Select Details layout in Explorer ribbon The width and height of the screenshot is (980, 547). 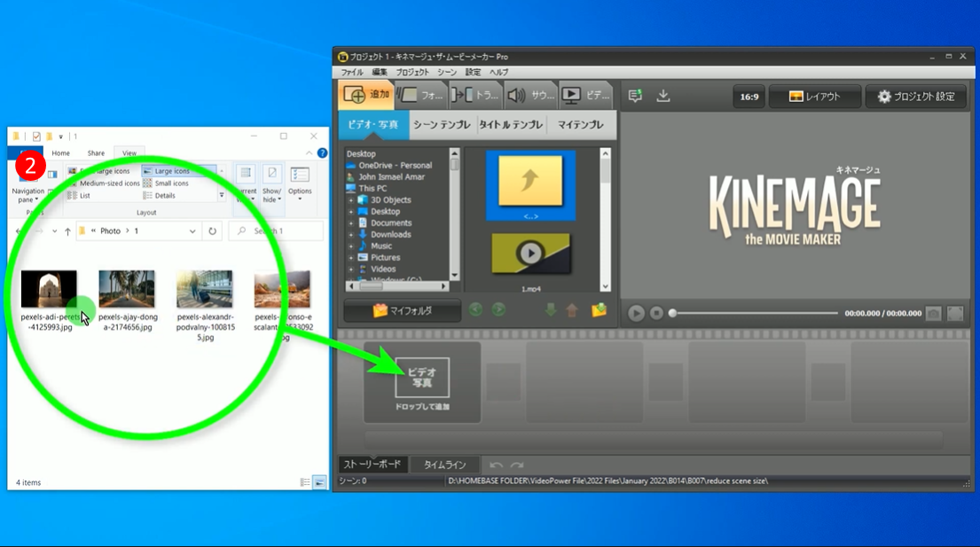(164, 195)
